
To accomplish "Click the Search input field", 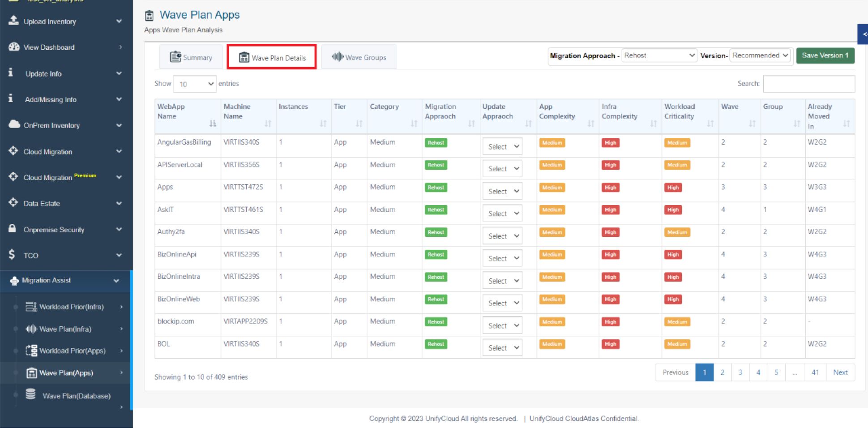I will [x=809, y=84].
